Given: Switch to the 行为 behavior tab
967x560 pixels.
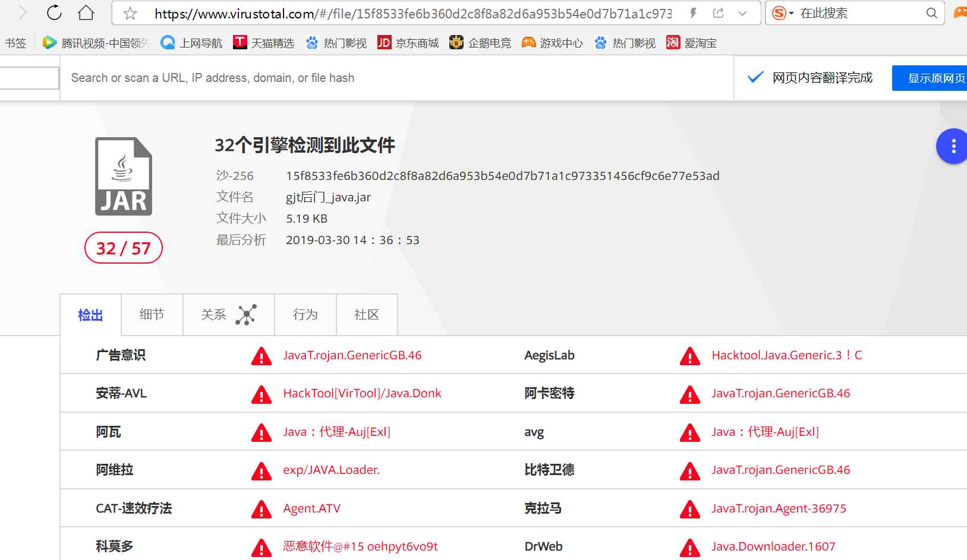Looking at the screenshot, I should pos(305,315).
